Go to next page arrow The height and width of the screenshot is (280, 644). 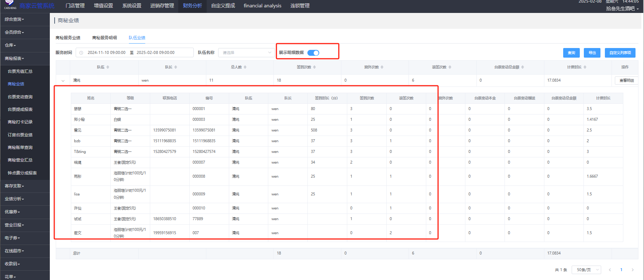tap(633, 270)
